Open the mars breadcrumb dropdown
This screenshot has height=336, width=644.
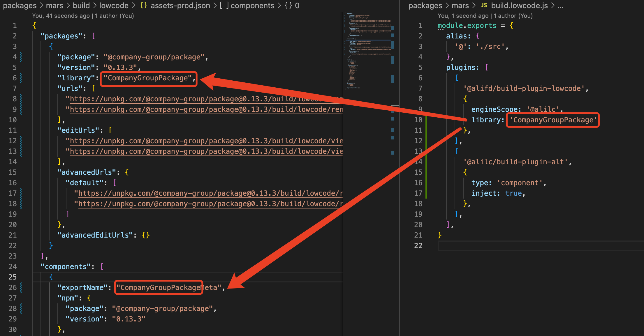pos(55,6)
